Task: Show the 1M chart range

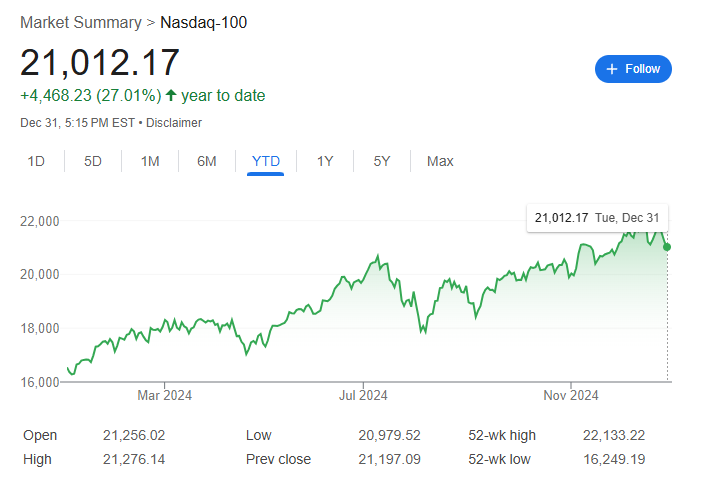Action: [150, 161]
